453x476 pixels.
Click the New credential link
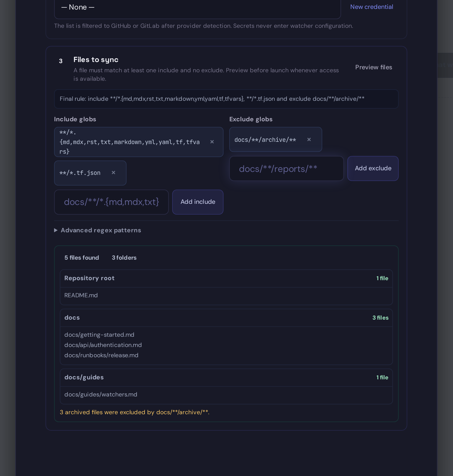point(371,7)
